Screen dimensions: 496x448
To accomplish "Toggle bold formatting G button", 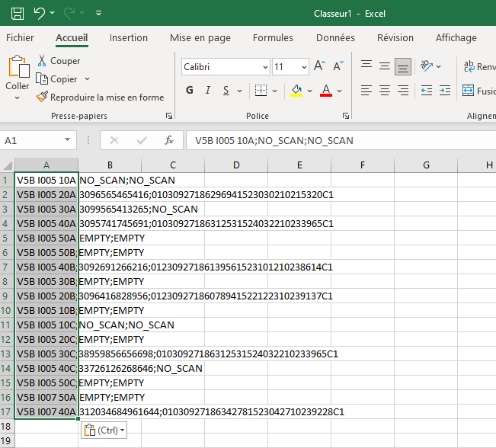I will click(190, 91).
